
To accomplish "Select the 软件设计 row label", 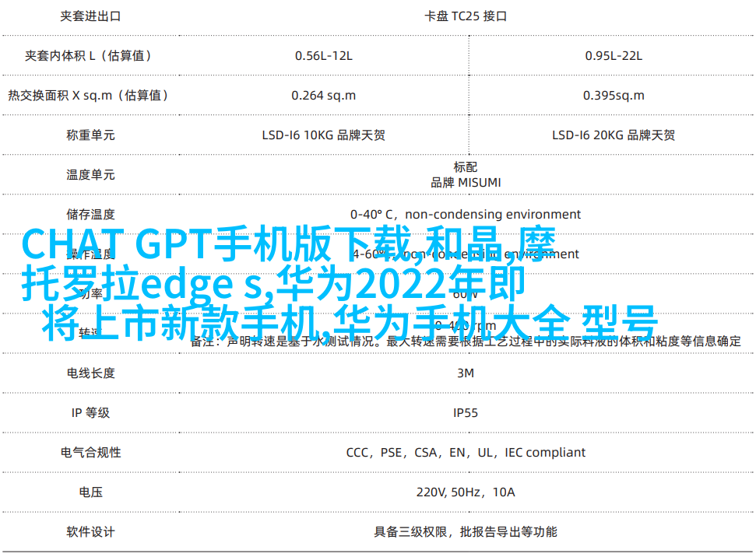I will pos(90,531).
